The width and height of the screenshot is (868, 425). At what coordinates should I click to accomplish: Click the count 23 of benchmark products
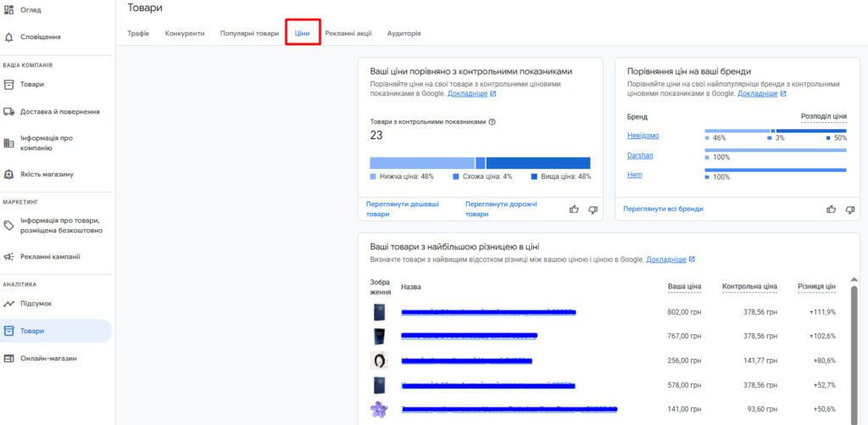click(x=376, y=135)
